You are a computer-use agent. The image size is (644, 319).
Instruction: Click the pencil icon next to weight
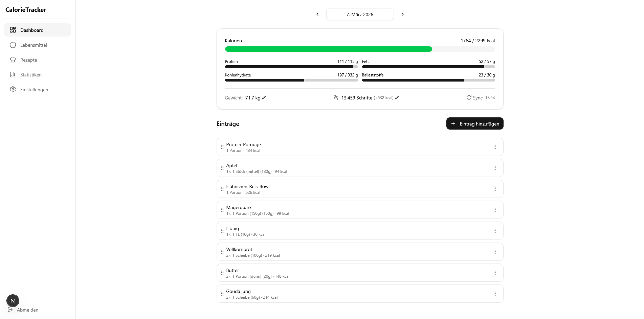(264, 97)
